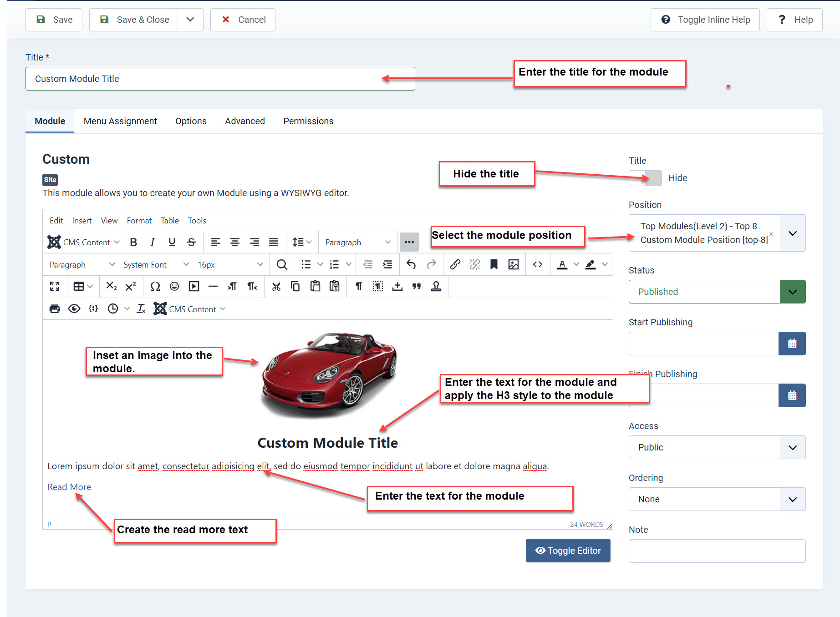Apply Italic formatting in the editor
Image resolution: width=840 pixels, height=617 pixels.
coord(153,242)
